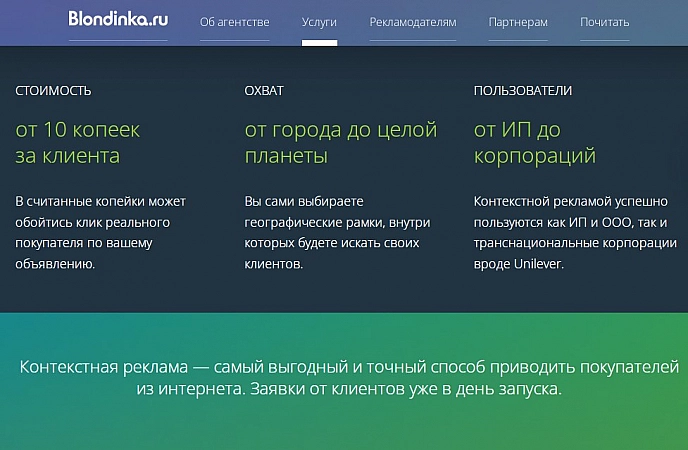
Task: Click green text 'от 10 копеек за клиента'
Action: coord(78,143)
